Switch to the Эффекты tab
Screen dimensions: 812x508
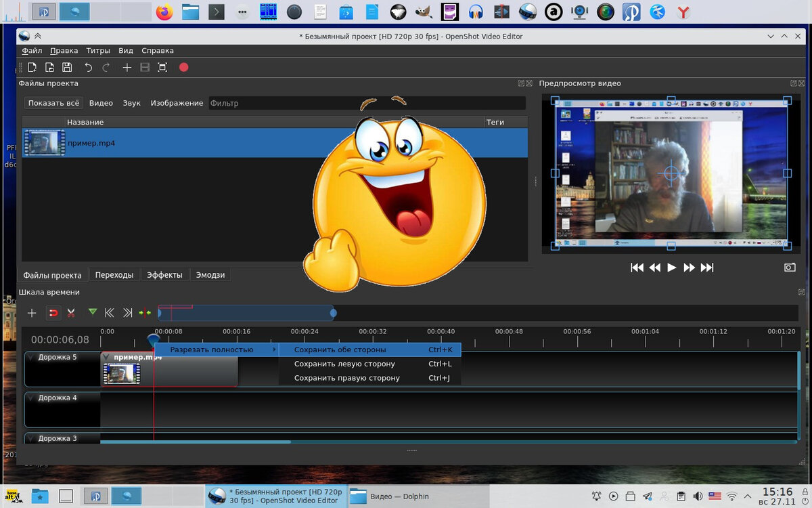coord(164,275)
